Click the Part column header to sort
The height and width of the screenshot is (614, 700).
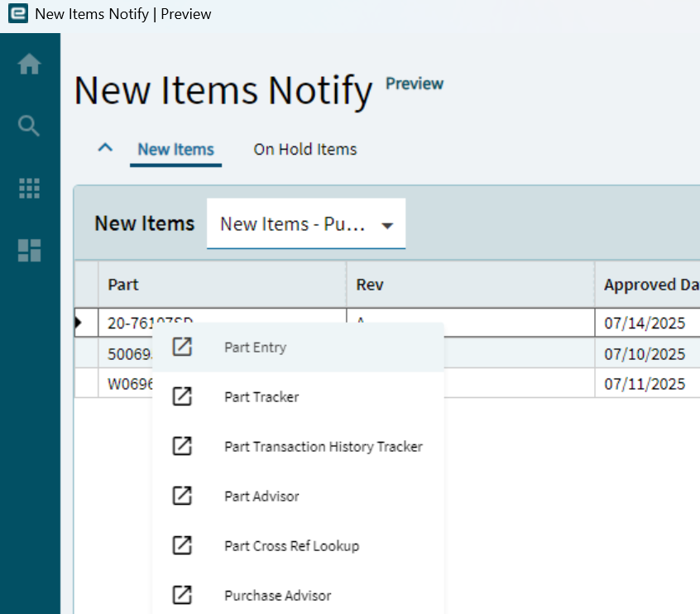122,284
